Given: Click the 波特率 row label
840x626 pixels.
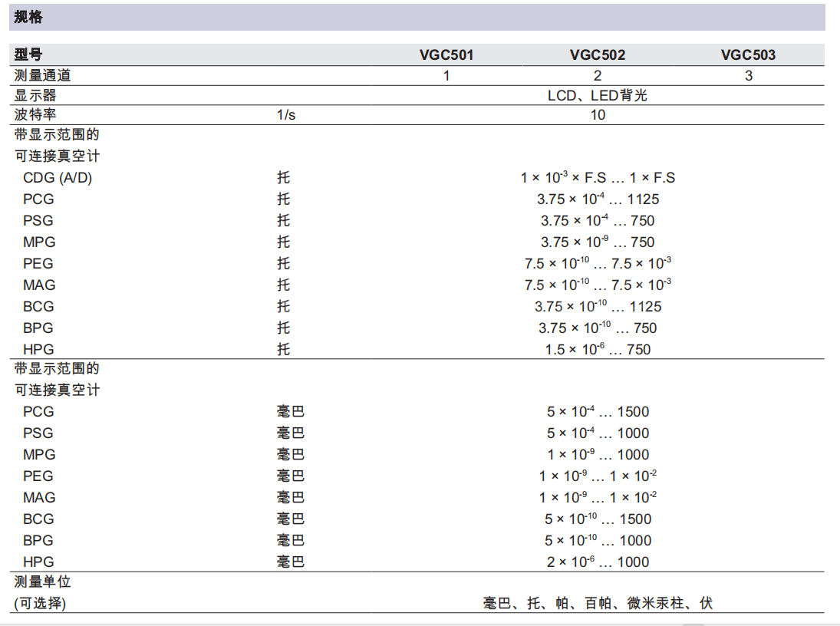Looking at the screenshot, I should pyautogui.click(x=35, y=115).
